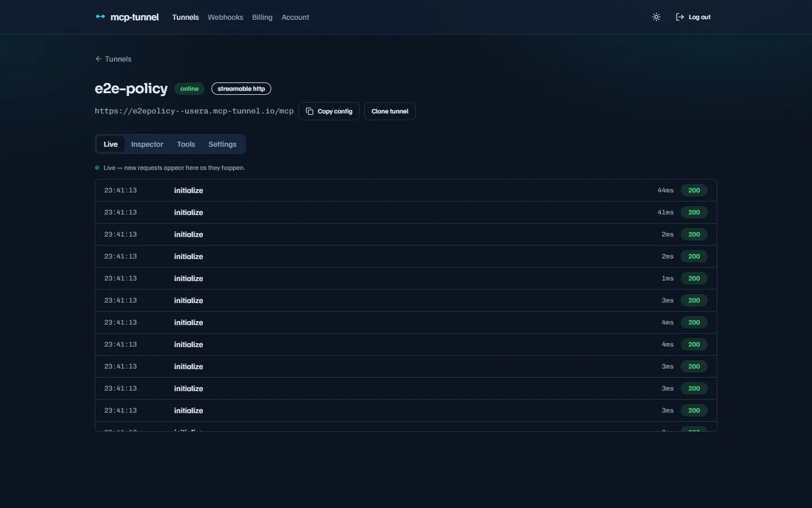
Task: Open the Webhooks nav item
Action: pyautogui.click(x=225, y=17)
